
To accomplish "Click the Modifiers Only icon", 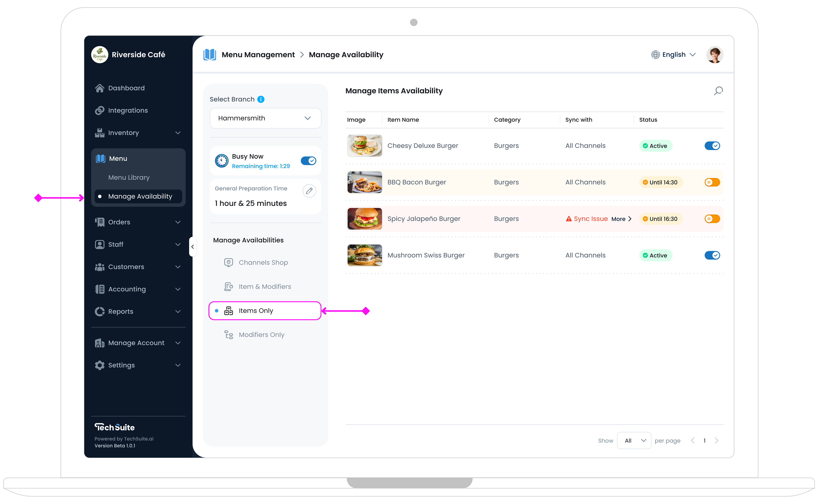I will (228, 334).
